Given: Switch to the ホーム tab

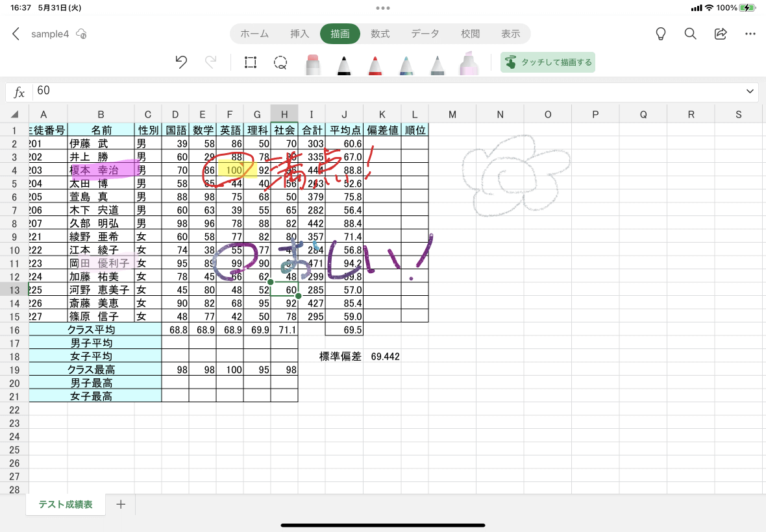Looking at the screenshot, I should tap(254, 34).
